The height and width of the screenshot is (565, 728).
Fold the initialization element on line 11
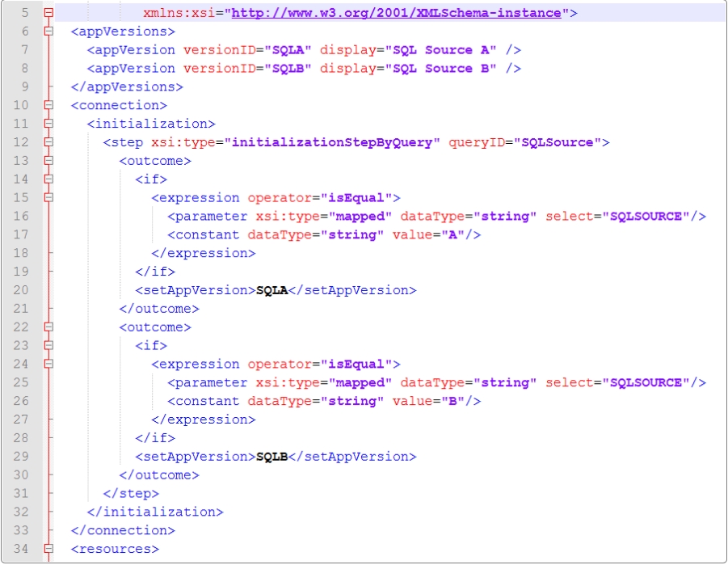click(48, 124)
